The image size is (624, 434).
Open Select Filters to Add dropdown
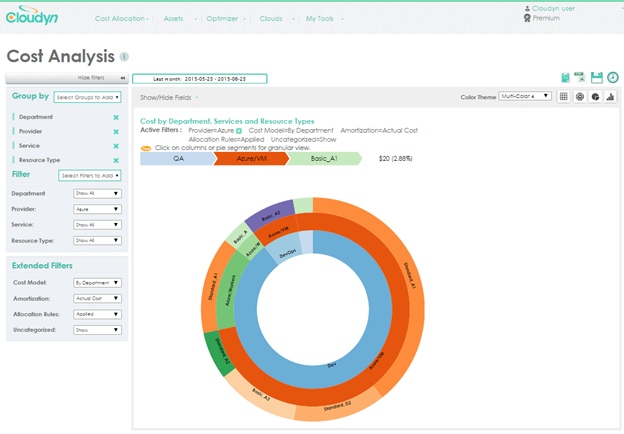point(90,175)
